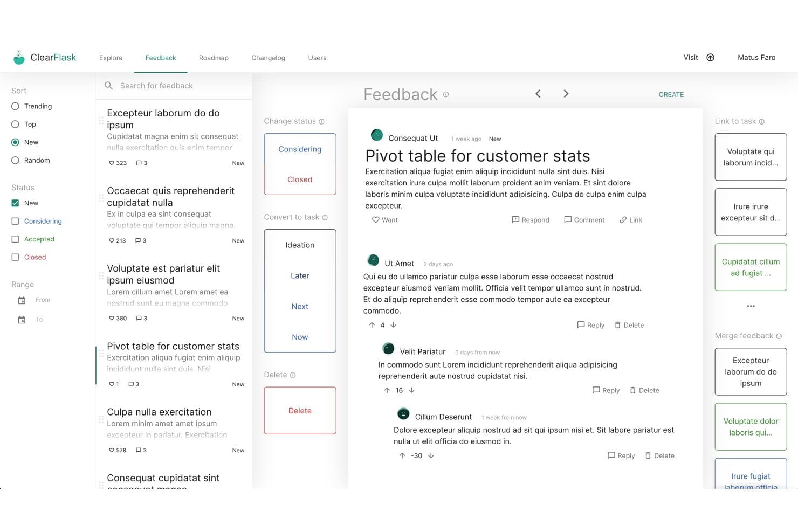This screenshot has height=532, width=798.
Task: Open the Changelog tab
Action: tap(268, 58)
